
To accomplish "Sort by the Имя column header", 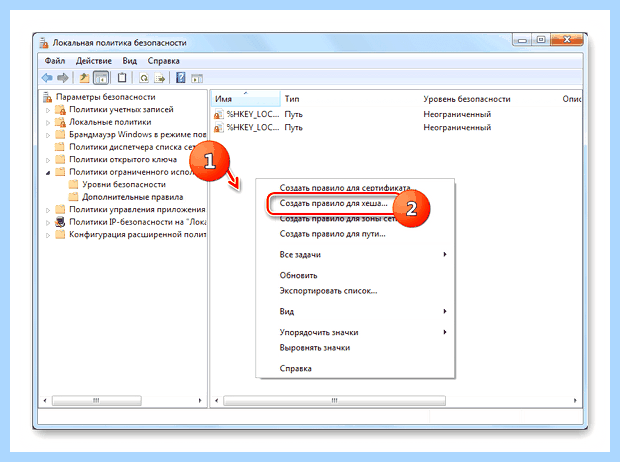I will [246, 99].
